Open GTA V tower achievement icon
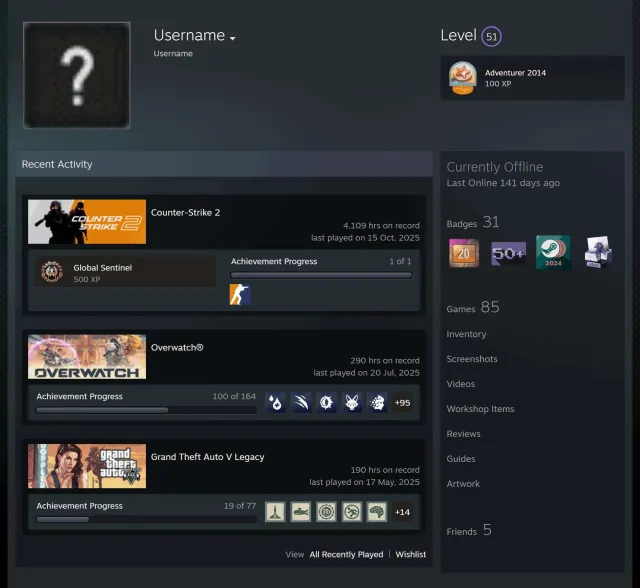This screenshot has width=640, height=588. [276, 512]
